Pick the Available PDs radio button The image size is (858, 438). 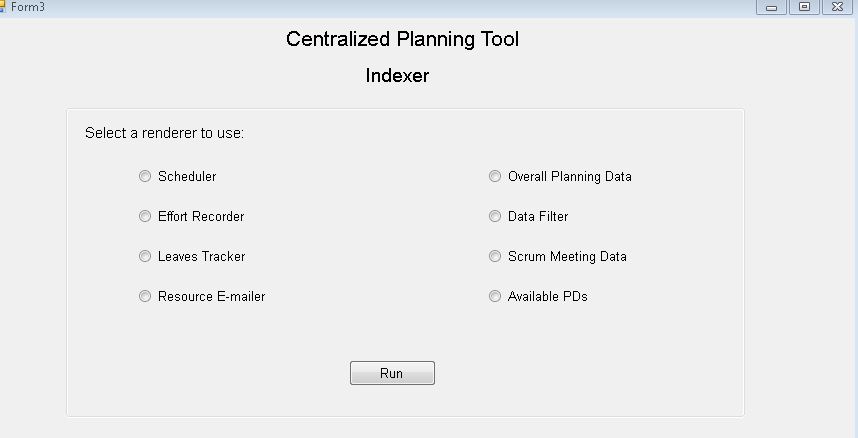coord(495,297)
